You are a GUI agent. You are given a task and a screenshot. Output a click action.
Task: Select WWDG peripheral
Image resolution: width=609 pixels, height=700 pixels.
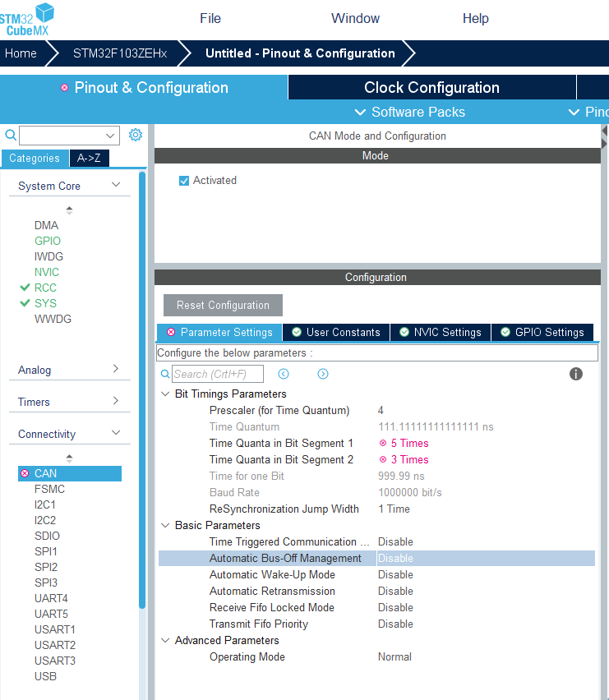[x=53, y=319]
